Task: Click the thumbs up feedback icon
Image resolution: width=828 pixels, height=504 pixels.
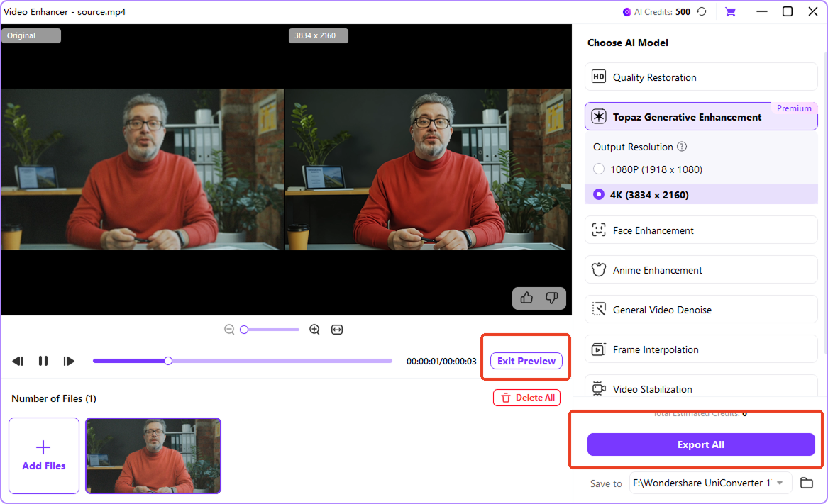Action: 526,298
